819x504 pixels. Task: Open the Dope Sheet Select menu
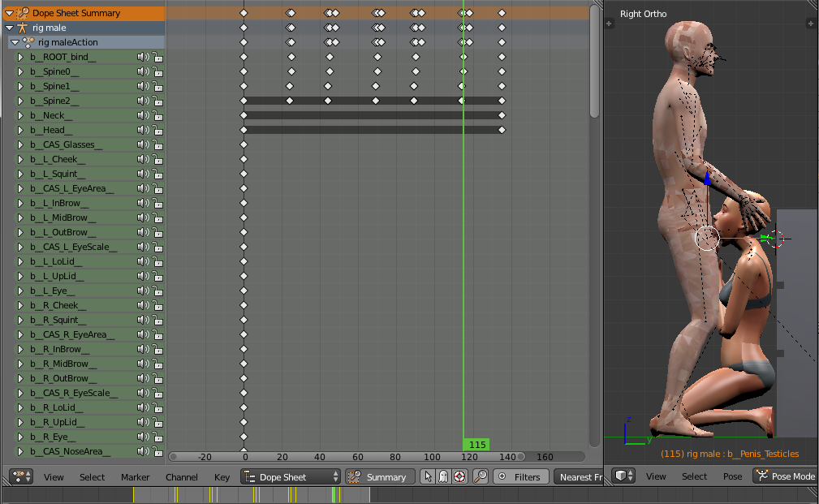click(x=92, y=477)
